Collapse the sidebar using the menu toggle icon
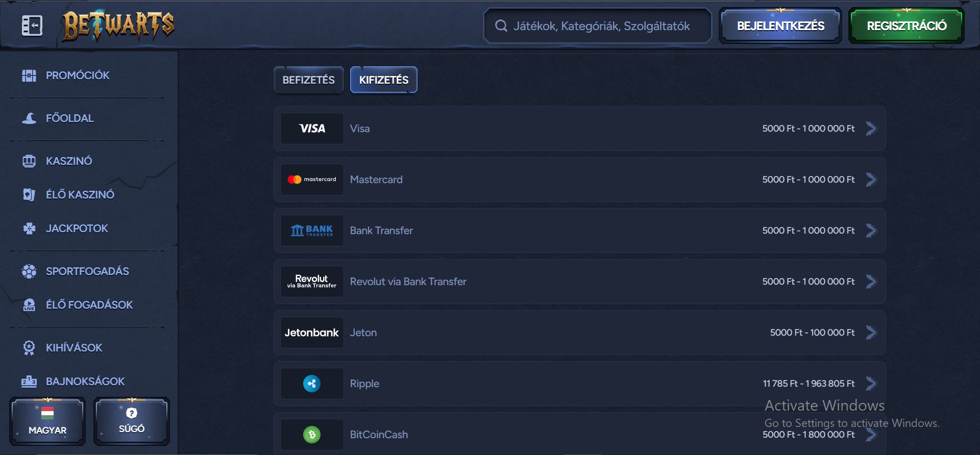The width and height of the screenshot is (980, 455). pyautogui.click(x=32, y=26)
